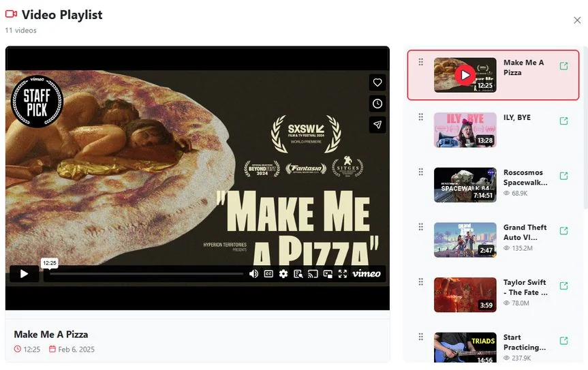Click the 68.9K view count
The width and height of the screenshot is (588, 370).
[519, 194]
